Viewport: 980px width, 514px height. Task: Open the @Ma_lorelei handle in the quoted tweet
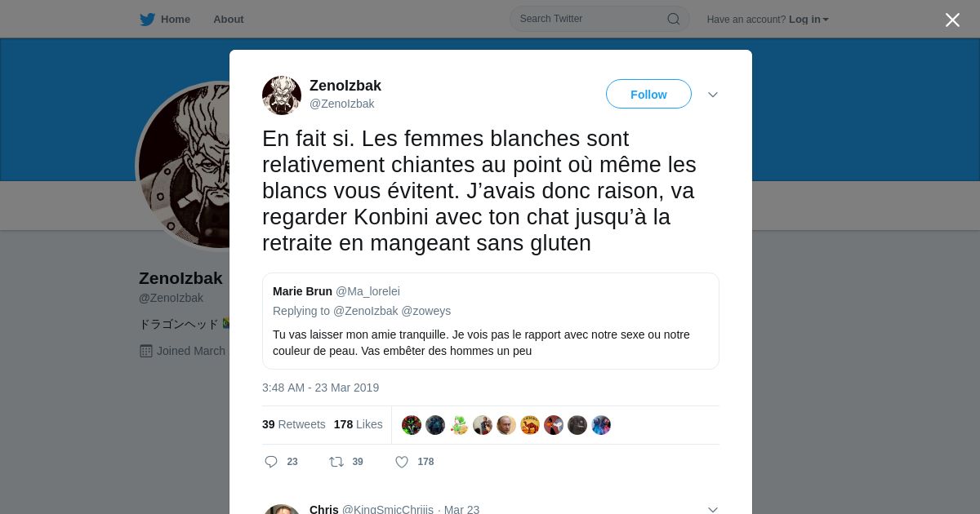367,291
